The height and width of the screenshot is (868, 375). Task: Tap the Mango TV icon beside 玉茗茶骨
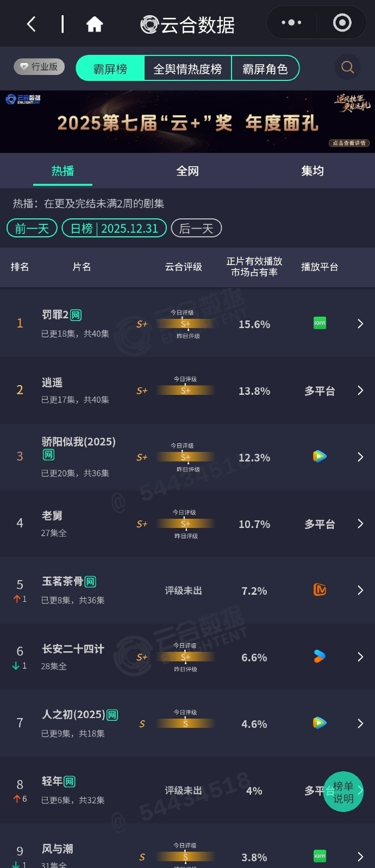[x=320, y=590]
